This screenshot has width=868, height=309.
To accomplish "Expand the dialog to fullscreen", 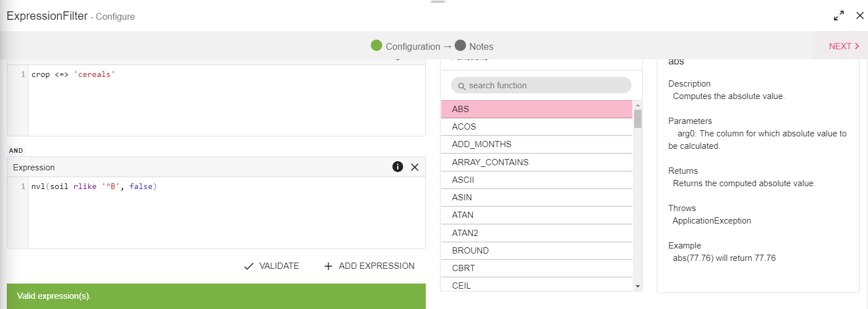I will tap(839, 16).
